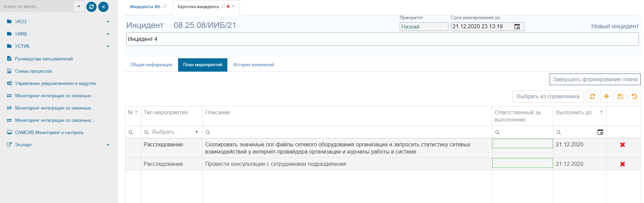This screenshot has width=644, height=203.
Task: Close the Карточка инцидента tab
Action: coord(233,6)
